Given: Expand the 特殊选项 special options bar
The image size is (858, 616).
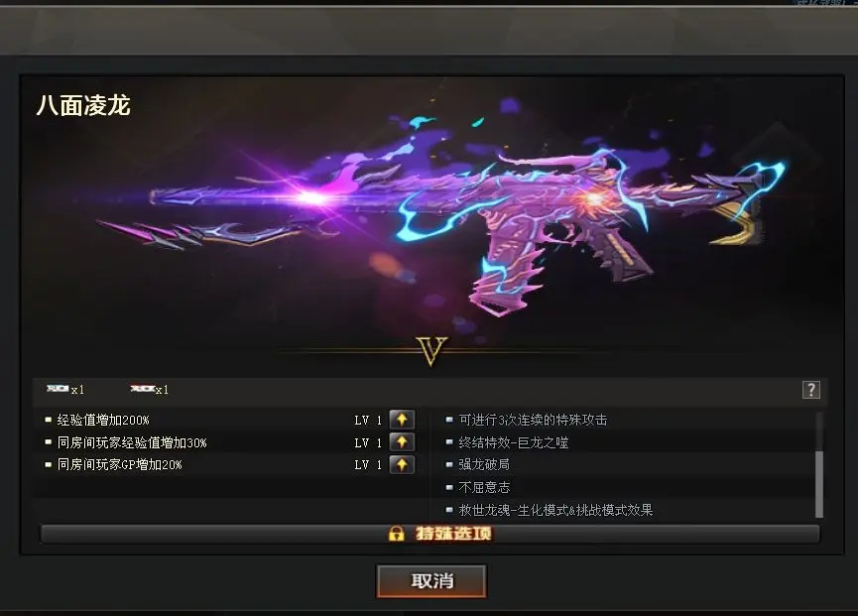Looking at the screenshot, I should coord(430,534).
